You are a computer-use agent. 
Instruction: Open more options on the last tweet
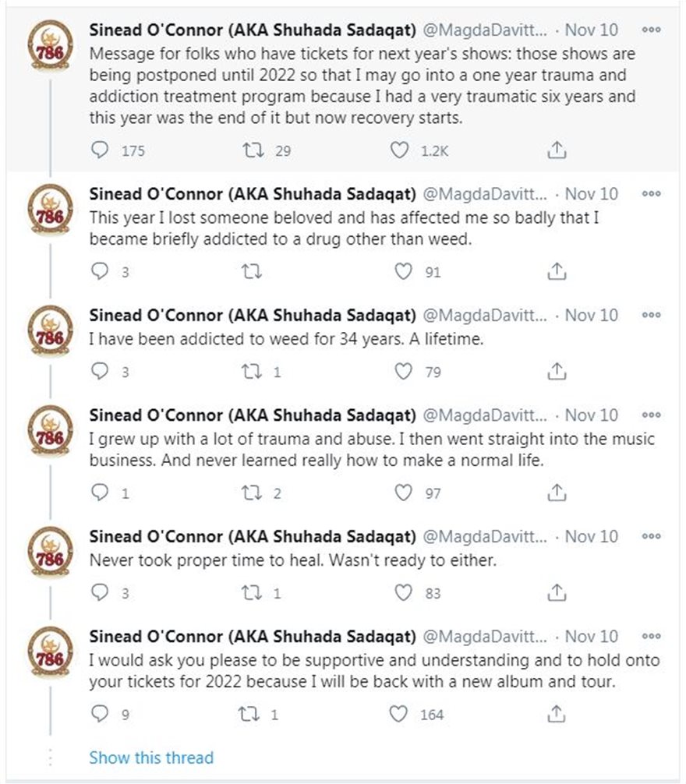[651, 636]
